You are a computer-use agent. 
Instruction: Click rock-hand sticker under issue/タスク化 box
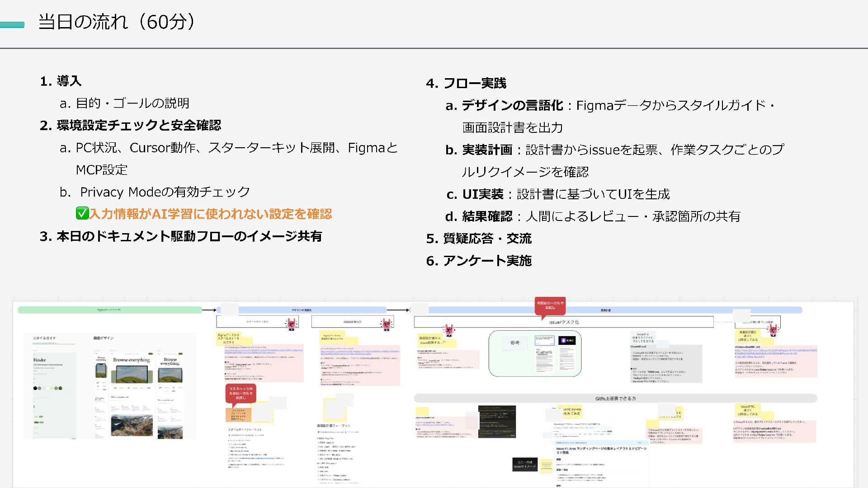click(448, 330)
